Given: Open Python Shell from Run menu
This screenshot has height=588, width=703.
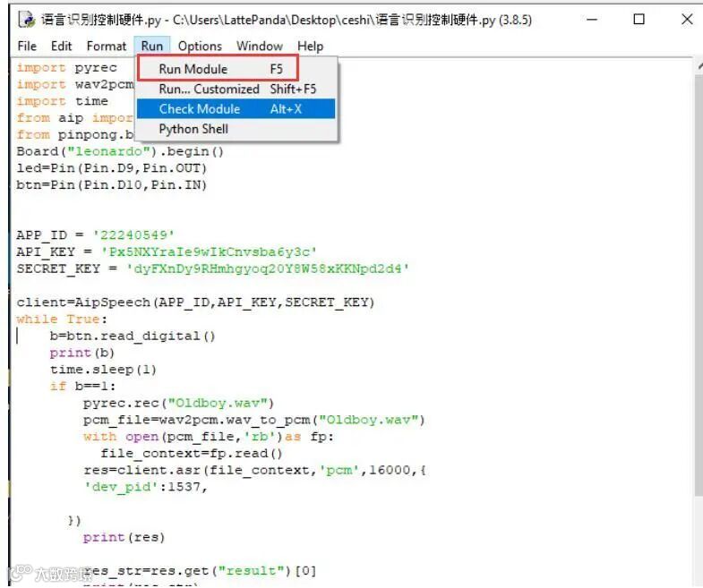Looking at the screenshot, I should coord(236,129).
